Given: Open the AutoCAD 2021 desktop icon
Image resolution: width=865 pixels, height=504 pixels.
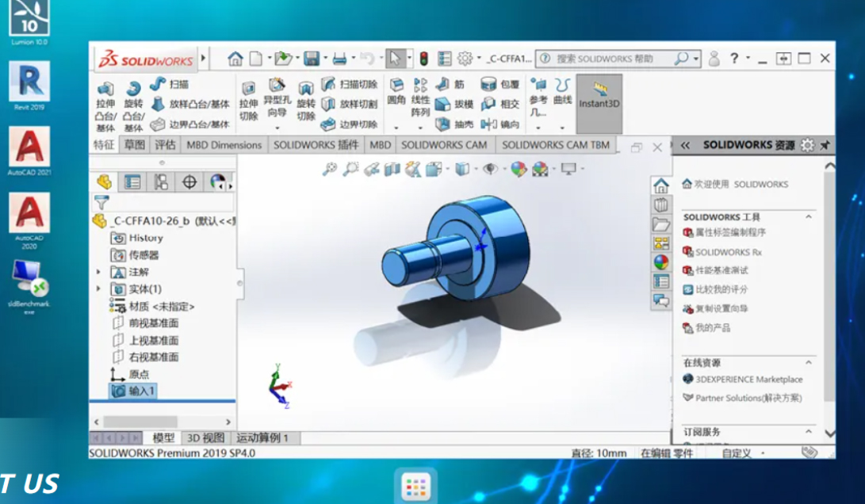Looking at the screenshot, I should pyautogui.click(x=29, y=151).
